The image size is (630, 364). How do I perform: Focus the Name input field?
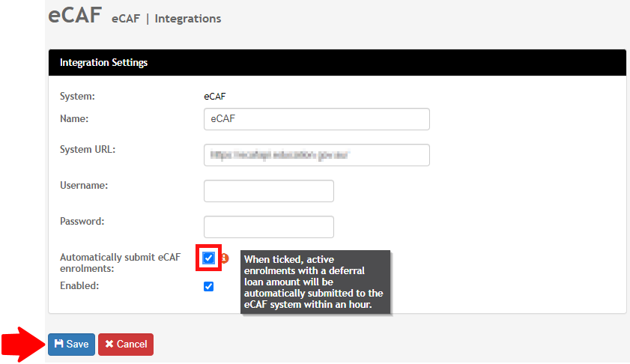[x=316, y=119]
